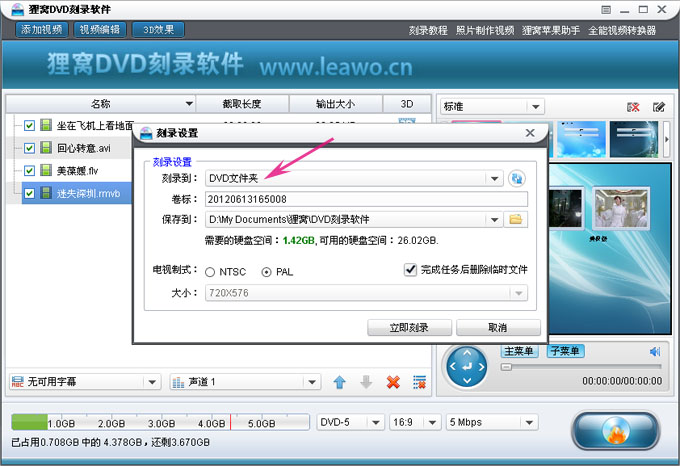Click the 截取长度 column header
The image size is (680, 466).
(242, 104)
